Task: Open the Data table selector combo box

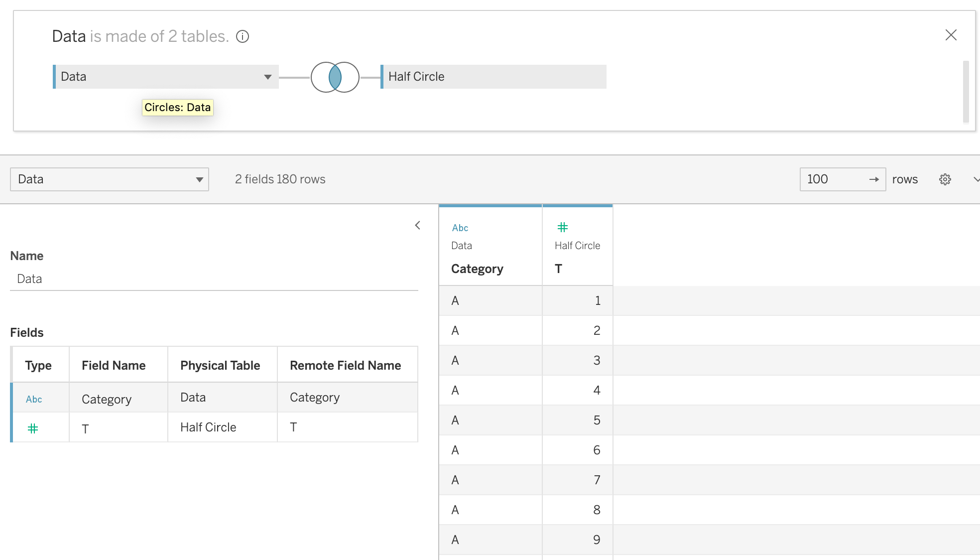Action: click(109, 179)
